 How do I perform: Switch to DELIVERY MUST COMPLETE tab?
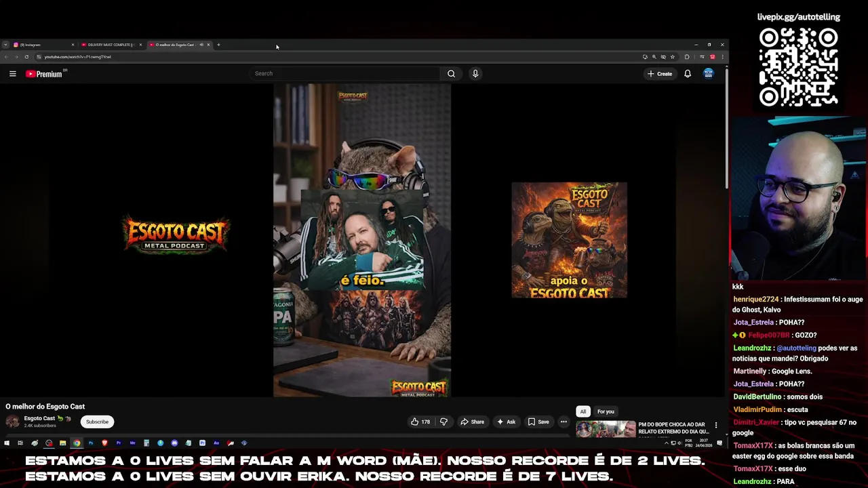(x=112, y=45)
